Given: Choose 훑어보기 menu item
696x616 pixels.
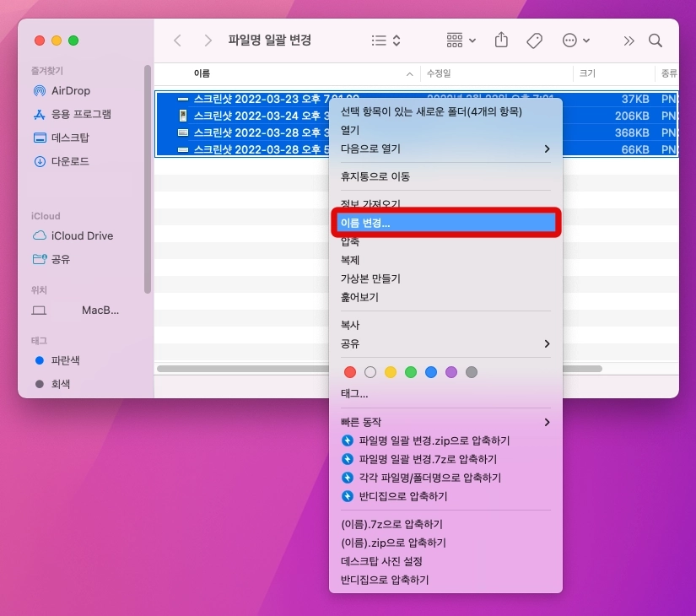Looking at the screenshot, I should pyautogui.click(x=445, y=298).
